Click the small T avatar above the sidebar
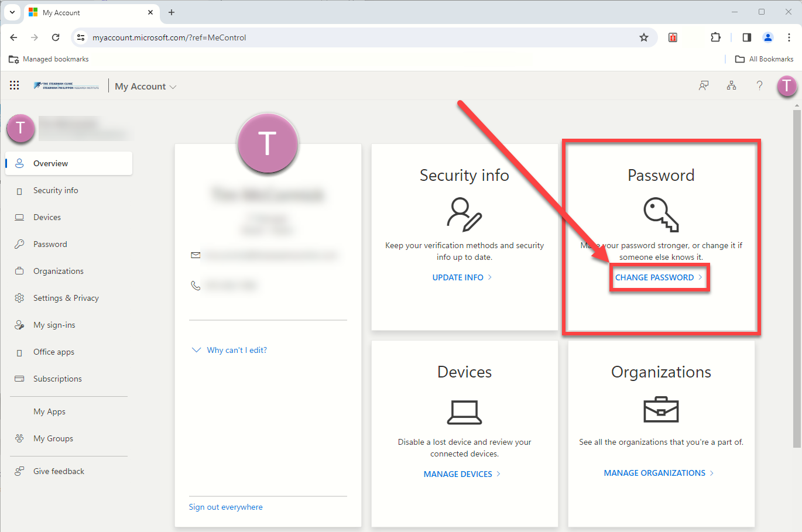 20,128
